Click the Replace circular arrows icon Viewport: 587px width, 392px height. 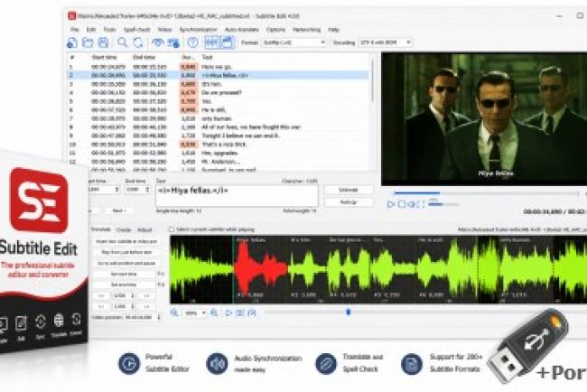pyautogui.click(x=138, y=42)
